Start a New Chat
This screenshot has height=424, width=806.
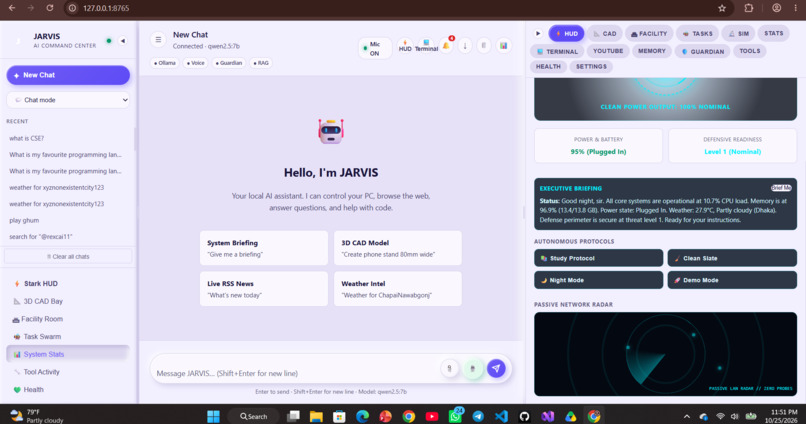click(x=68, y=75)
